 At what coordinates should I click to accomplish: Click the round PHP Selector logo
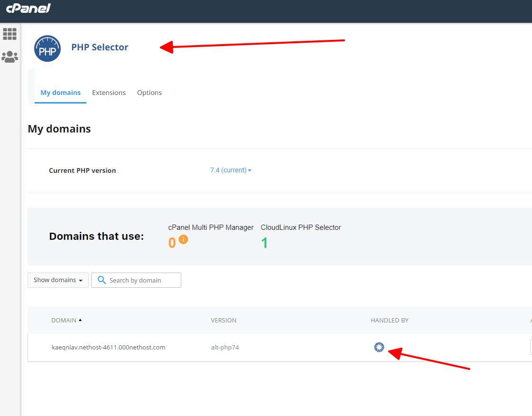[x=47, y=48]
